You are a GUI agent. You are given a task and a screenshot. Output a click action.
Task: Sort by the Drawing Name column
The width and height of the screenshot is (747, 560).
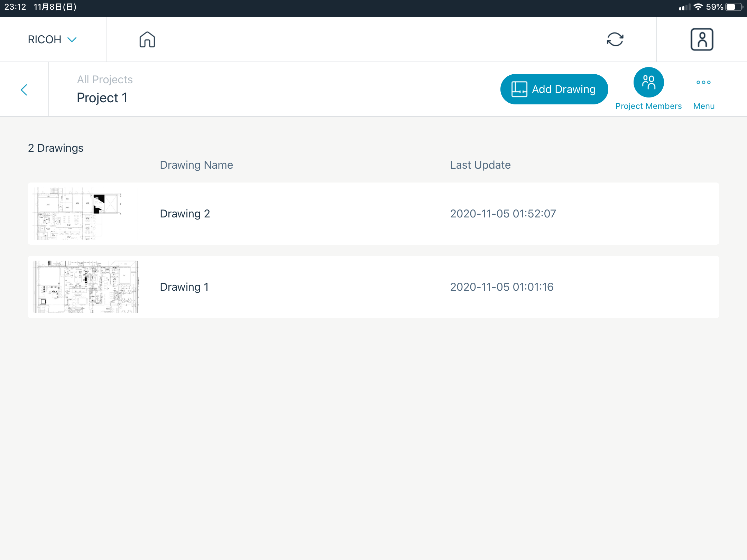pyautogui.click(x=196, y=165)
